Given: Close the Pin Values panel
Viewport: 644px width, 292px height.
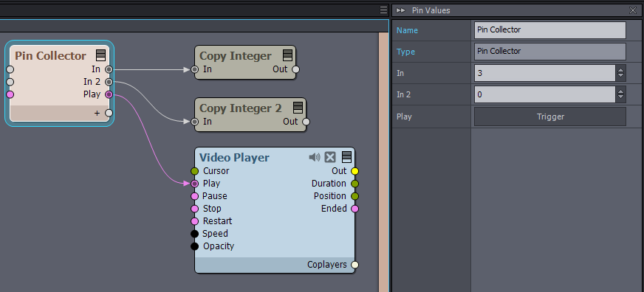Looking at the screenshot, I should tap(632, 10).
